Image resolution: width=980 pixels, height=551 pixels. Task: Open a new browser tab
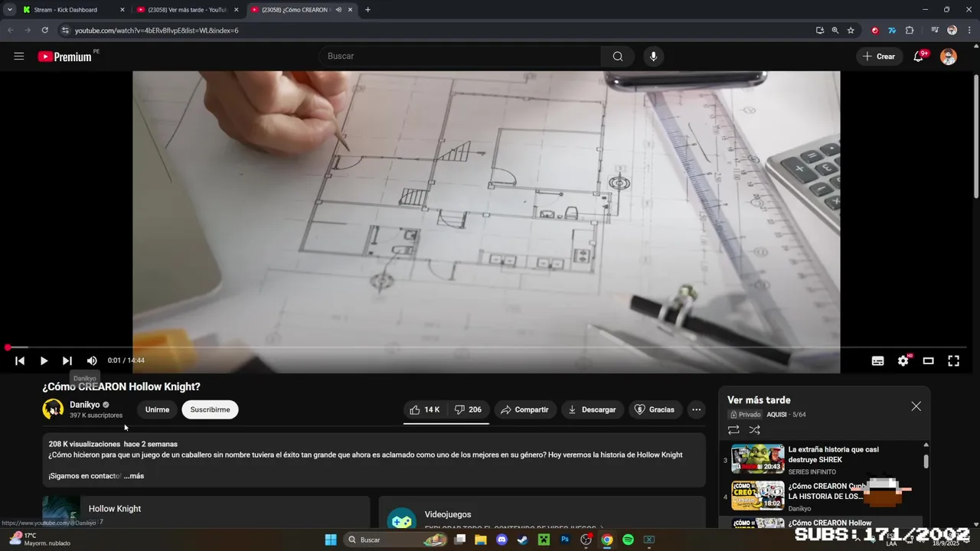click(367, 10)
